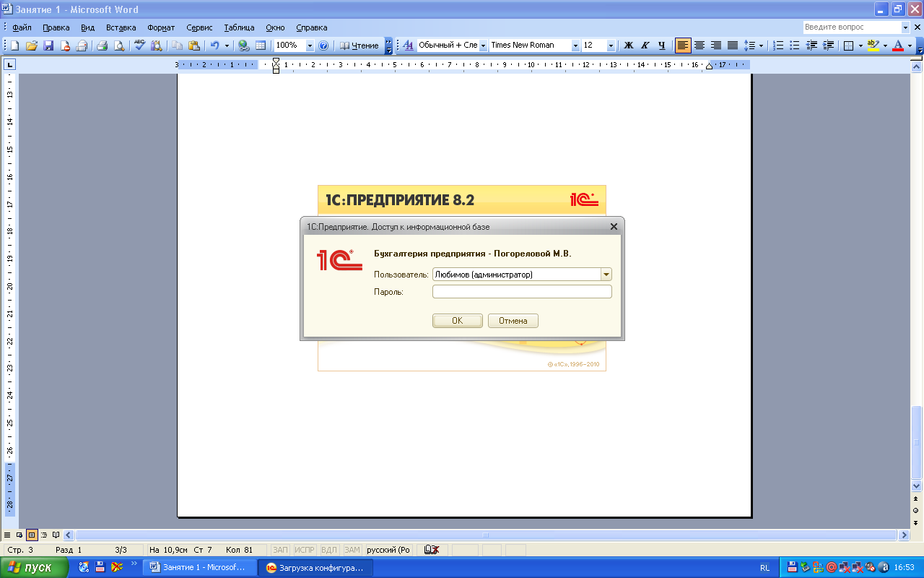Open font size dropdown
The height and width of the screenshot is (578, 924).
(x=611, y=46)
